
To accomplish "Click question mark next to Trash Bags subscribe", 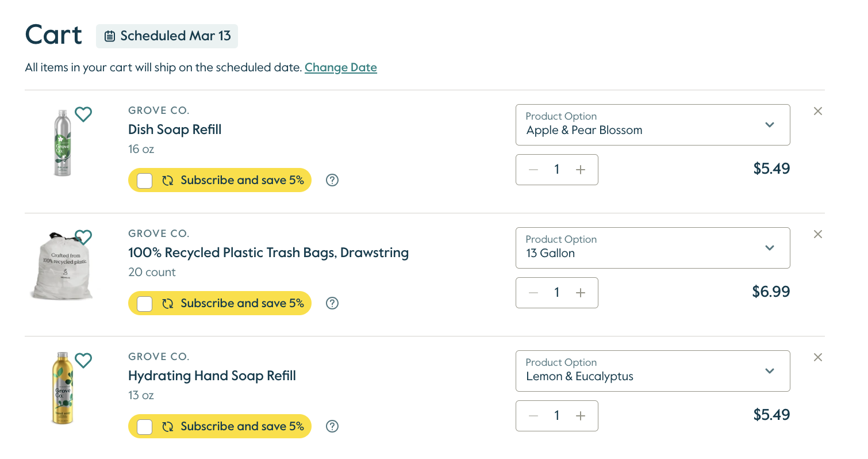I will (x=332, y=303).
